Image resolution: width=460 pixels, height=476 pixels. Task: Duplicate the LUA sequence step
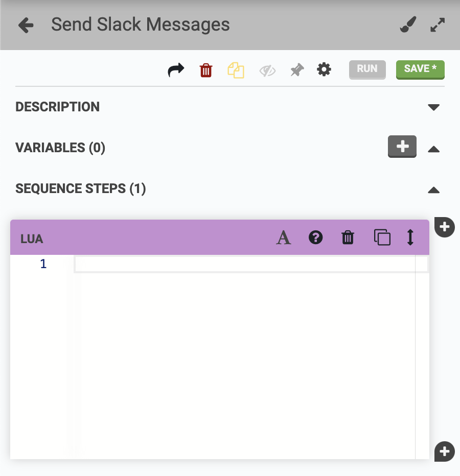[x=382, y=237]
